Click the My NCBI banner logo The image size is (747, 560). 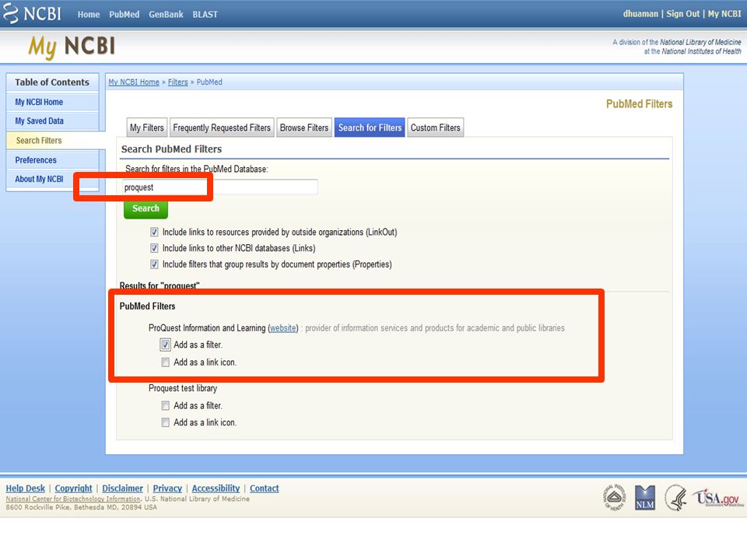72,47
